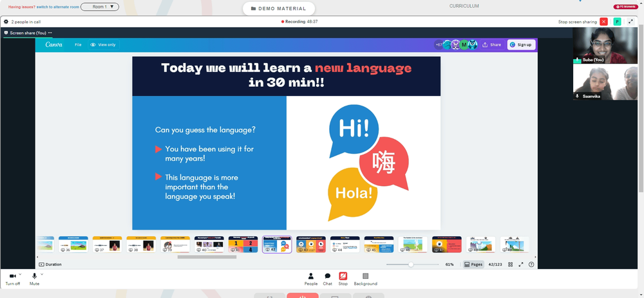
Task: Open the Background settings
Action: (366, 279)
